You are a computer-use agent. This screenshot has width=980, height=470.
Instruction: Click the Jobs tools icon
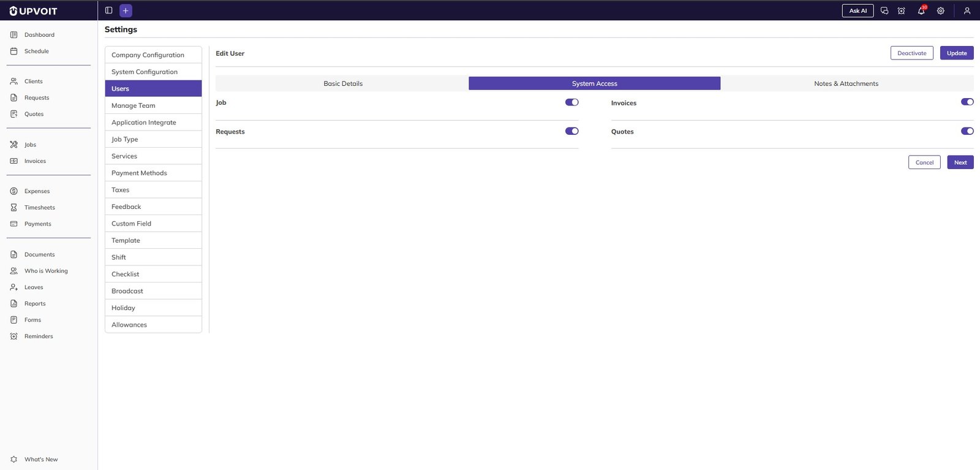[x=14, y=145]
